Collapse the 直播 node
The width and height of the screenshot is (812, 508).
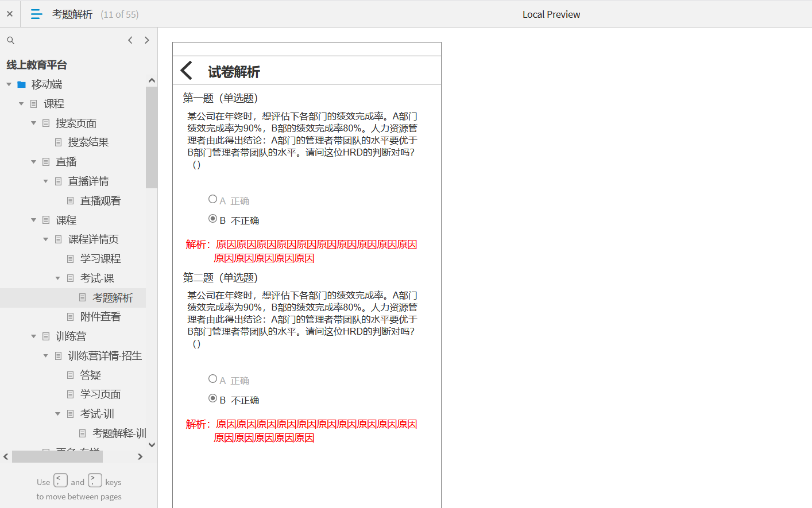point(33,162)
